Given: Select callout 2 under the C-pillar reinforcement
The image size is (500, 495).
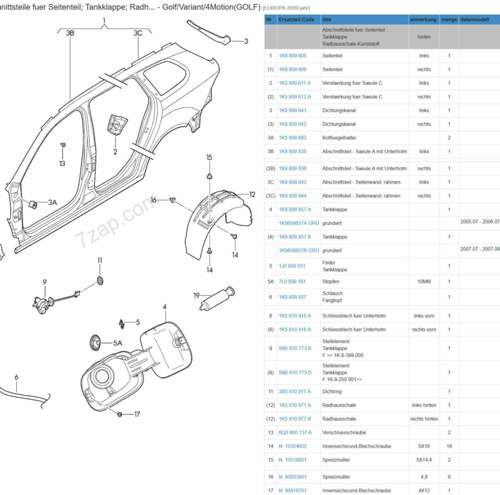Looking at the screenshot, I should tap(115, 152).
